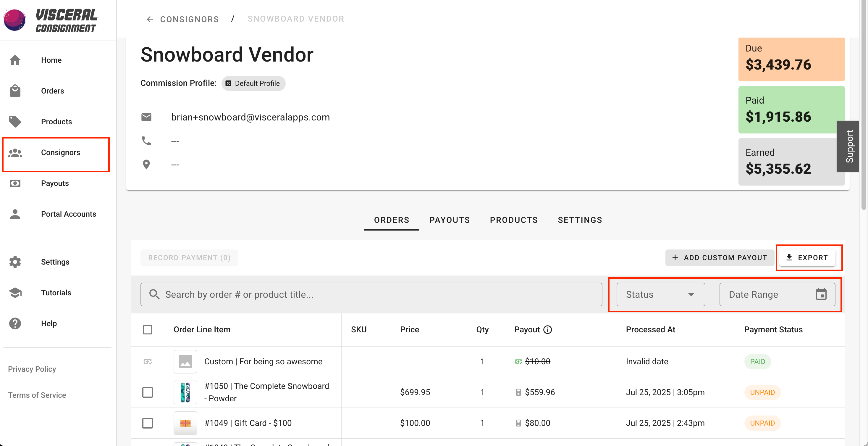
Task: Click the Portal Accounts person icon
Action: [15, 214]
